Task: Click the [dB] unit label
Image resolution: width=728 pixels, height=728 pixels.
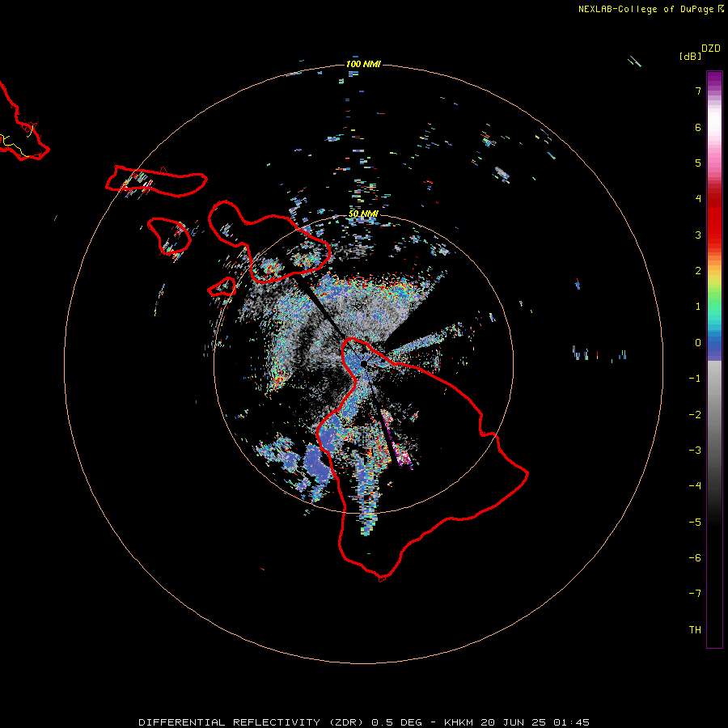Action: tap(690, 57)
